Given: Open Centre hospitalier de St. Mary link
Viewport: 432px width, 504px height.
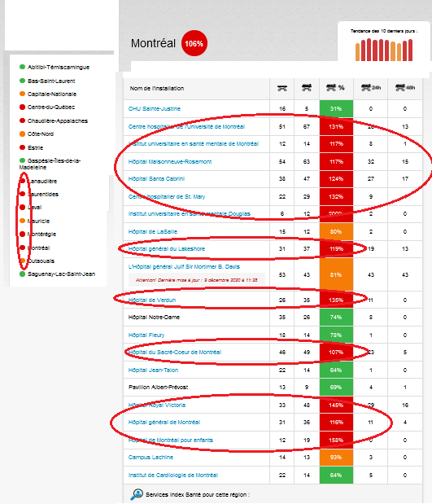Looking at the screenshot, I should [x=167, y=197].
